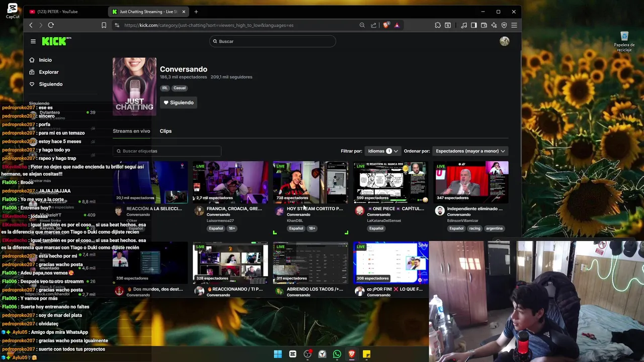Image resolution: width=644 pixels, height=362 pixels.
Task: Open 'HOY STREAM CORTITO P...' stream title
Action: [x=314, y=209]
